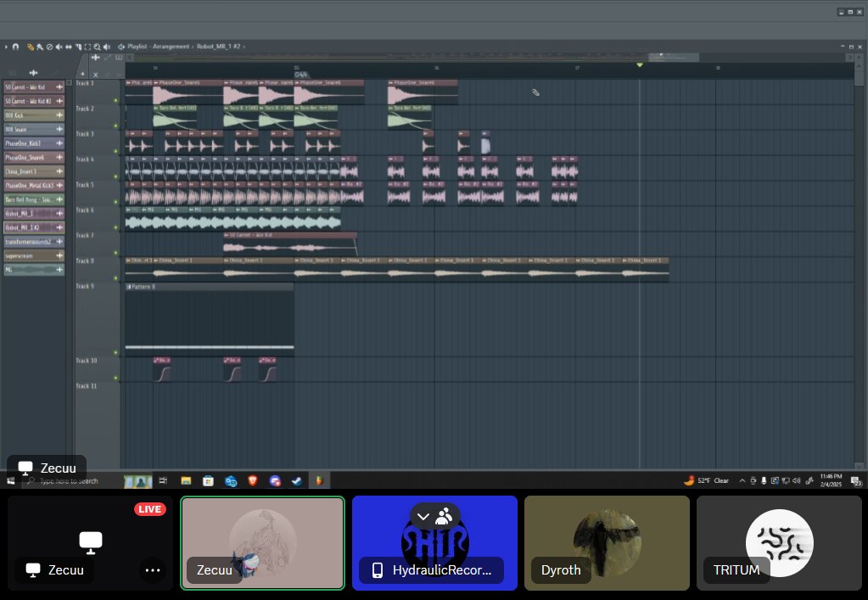Mute Track 3 with its green light

115,151
